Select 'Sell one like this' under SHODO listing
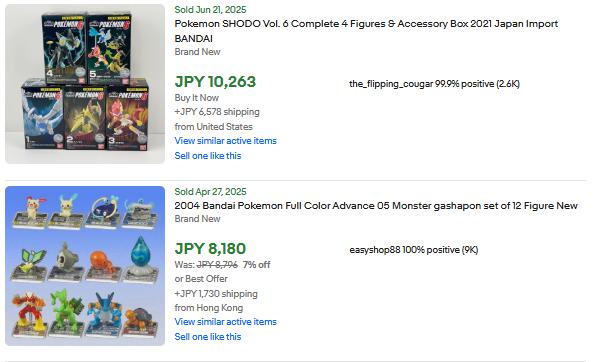Viewport: 598px width, 362px height. (208, 156)
